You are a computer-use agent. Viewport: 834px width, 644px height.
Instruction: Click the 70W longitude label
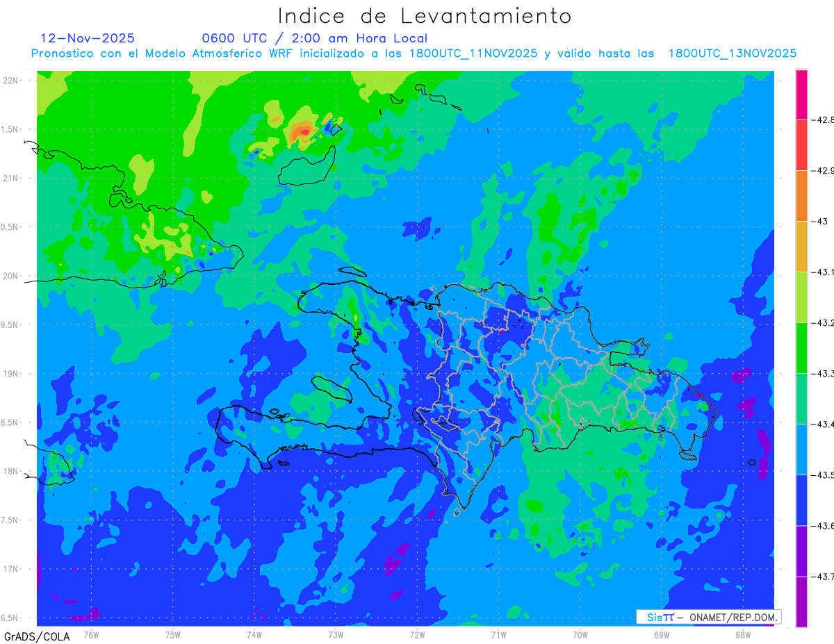[580, 634]
